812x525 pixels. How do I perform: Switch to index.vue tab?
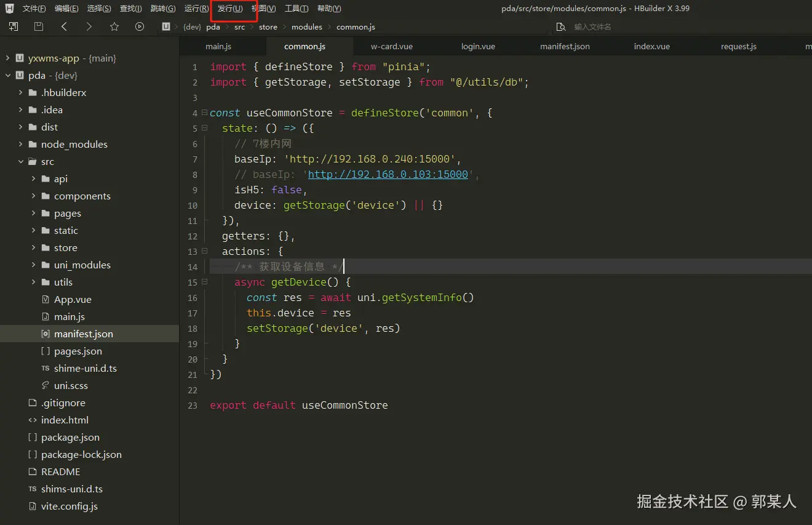point(652,46)
